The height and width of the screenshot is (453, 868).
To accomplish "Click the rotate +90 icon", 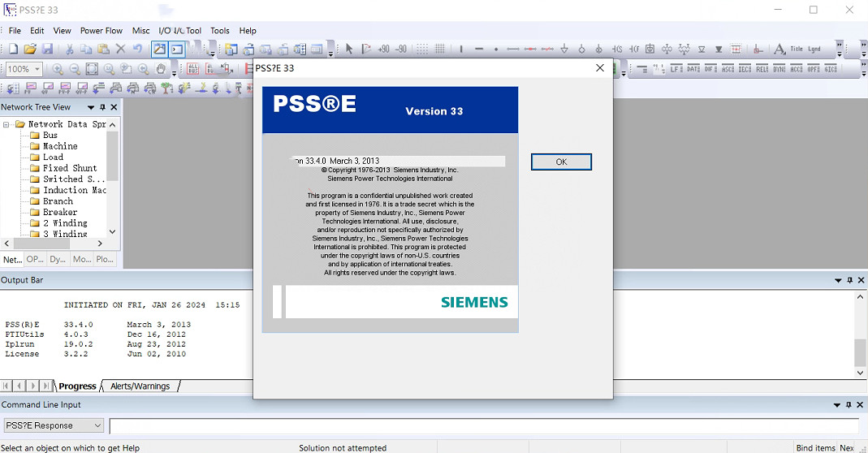I will [383, 50].
